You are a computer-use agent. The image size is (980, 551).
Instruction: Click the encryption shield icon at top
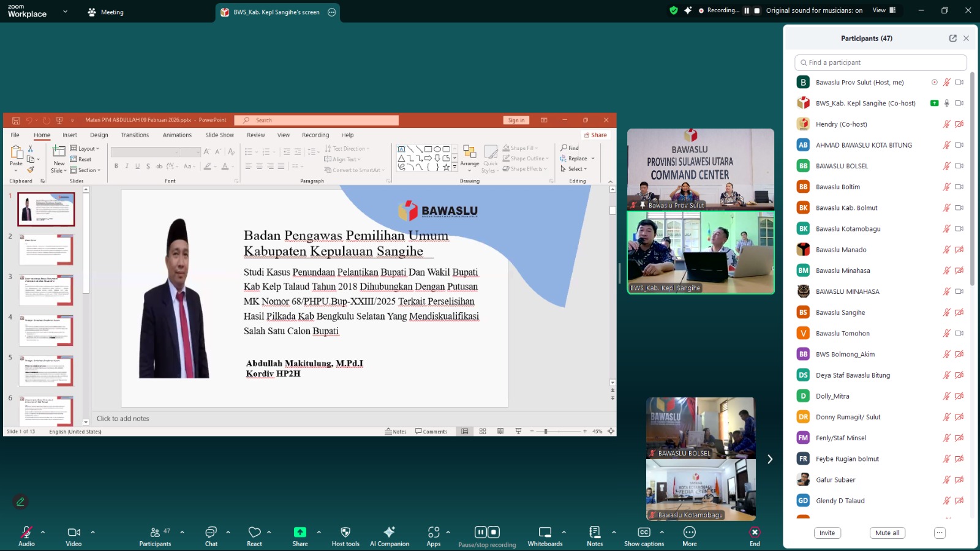click(674, 10)
